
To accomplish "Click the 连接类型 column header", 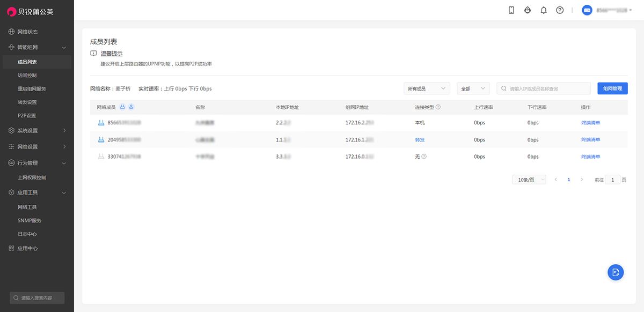I will pos(425,107).
